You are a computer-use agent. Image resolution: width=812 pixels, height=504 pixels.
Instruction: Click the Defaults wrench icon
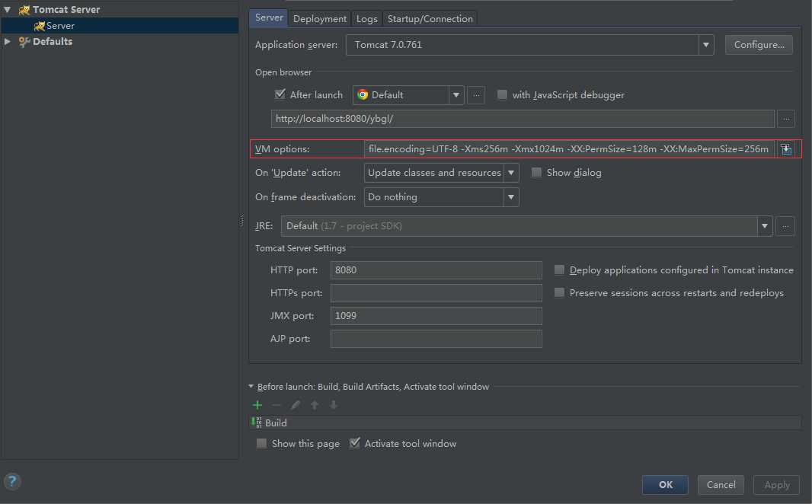coord(24,41)
